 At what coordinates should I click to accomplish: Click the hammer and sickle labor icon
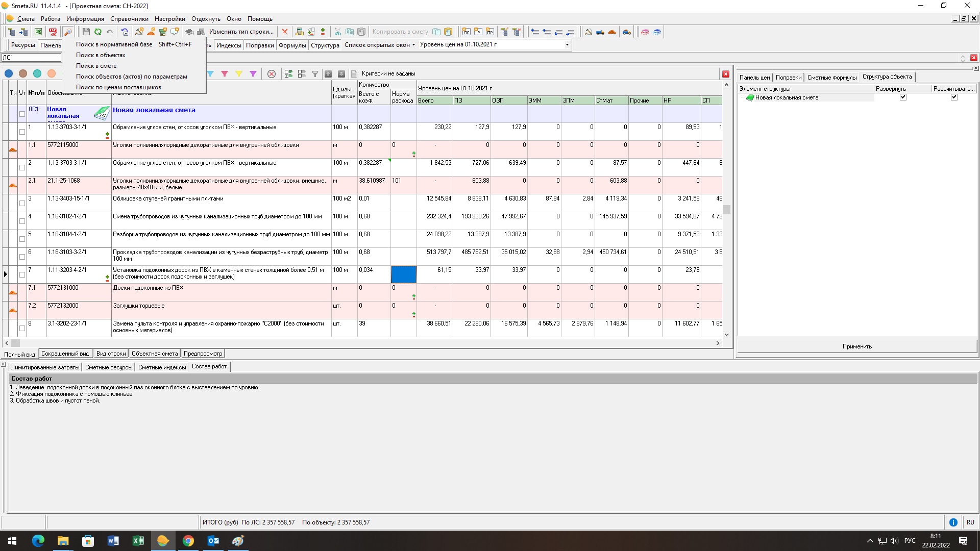click(589, 32)
